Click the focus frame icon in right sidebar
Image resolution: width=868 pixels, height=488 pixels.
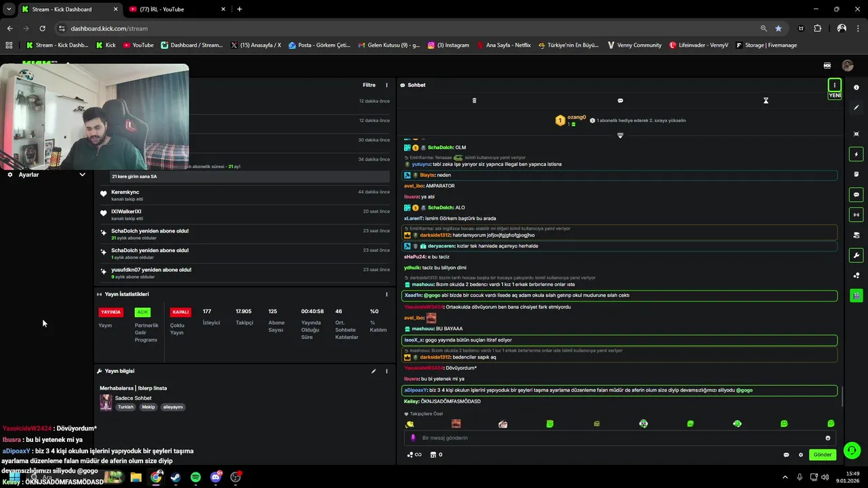pos(856,134)
